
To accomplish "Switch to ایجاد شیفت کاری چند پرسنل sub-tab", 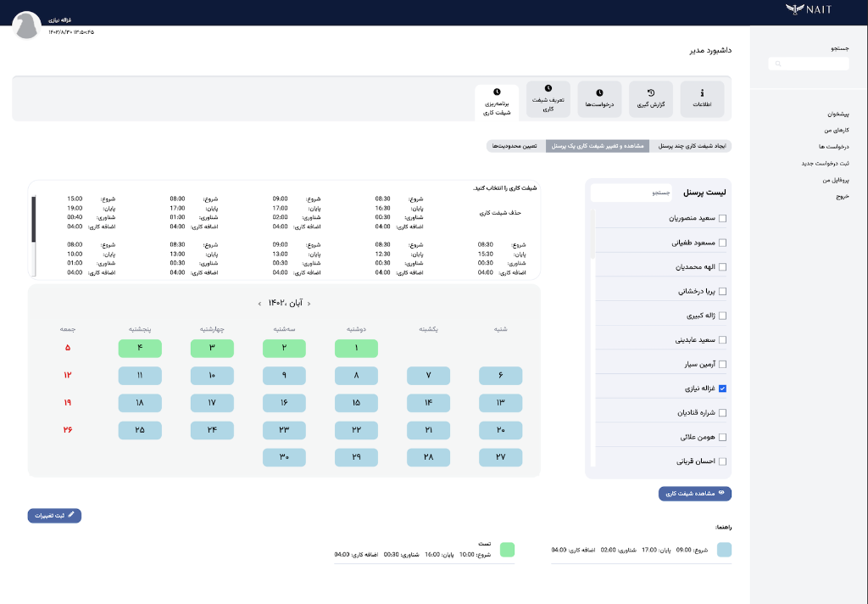I will (x=691, y=146).
